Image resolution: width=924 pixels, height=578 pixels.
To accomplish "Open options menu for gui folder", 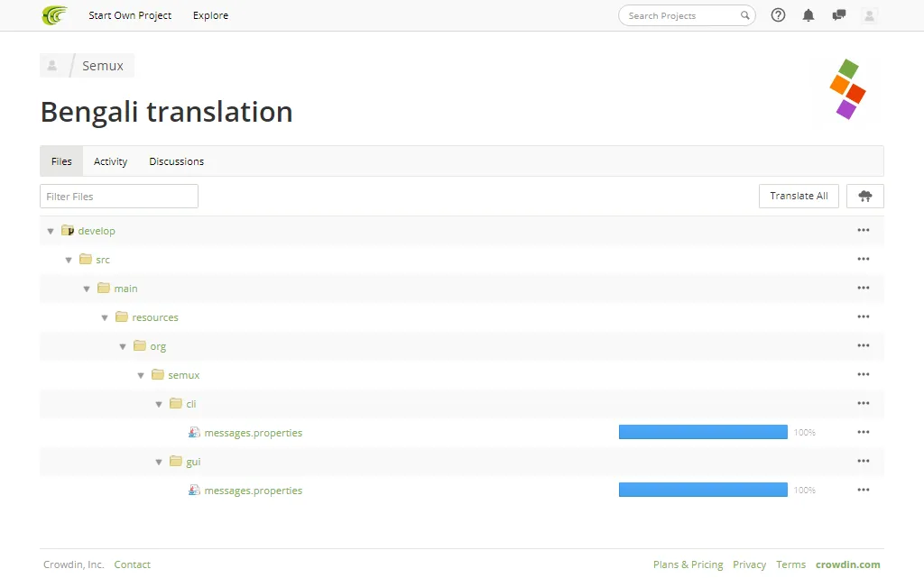I will click(864, 461).
